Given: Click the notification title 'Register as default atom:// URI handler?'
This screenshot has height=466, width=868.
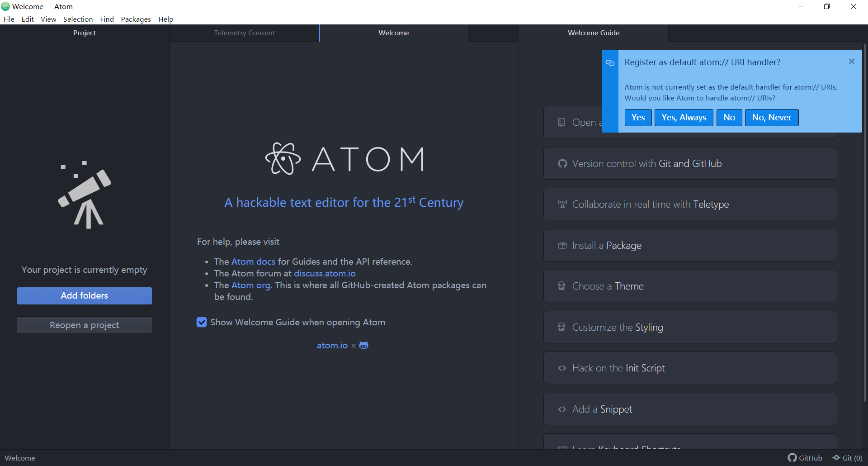Looking at the screenshot, I should pos(702,62).
